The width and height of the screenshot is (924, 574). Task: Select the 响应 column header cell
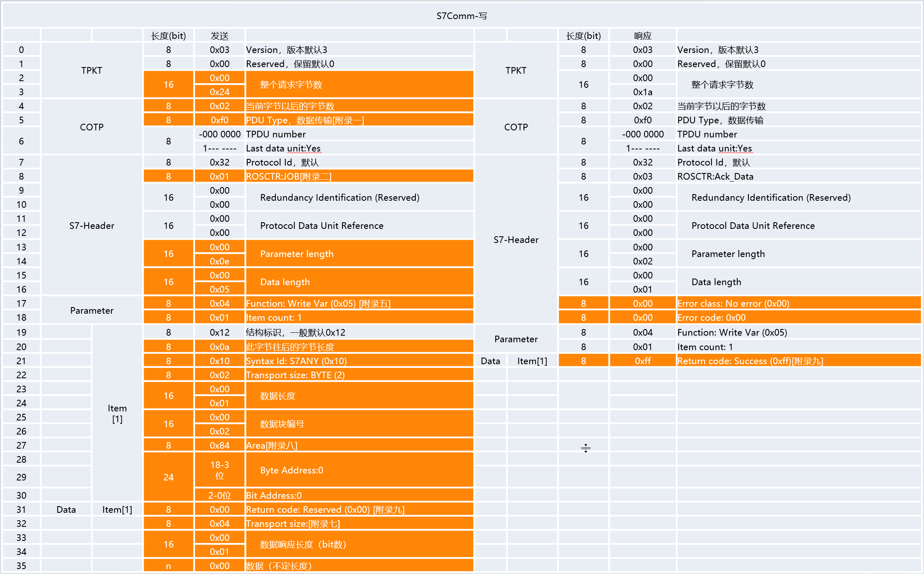642,36
